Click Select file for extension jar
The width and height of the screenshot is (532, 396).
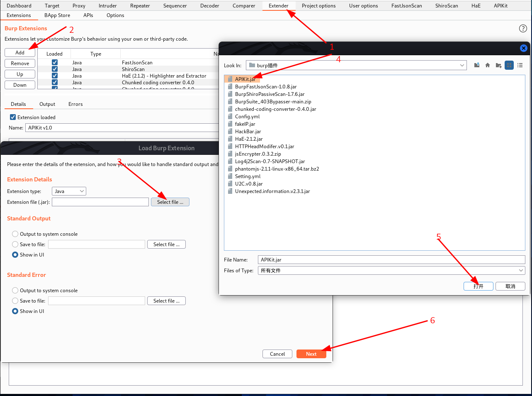coord(170,202)
